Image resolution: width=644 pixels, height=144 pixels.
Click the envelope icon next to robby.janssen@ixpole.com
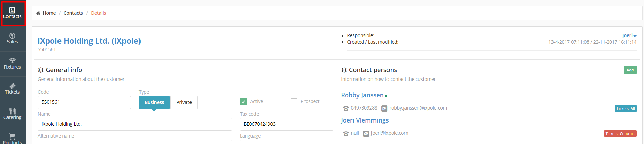tap(384, 109)
